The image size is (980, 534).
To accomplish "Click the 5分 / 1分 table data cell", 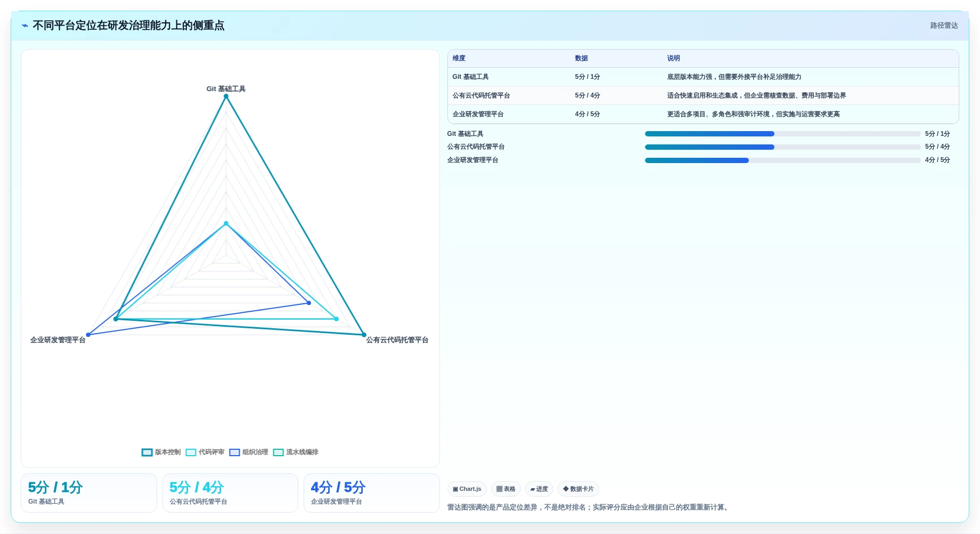I will click(587, 77).
